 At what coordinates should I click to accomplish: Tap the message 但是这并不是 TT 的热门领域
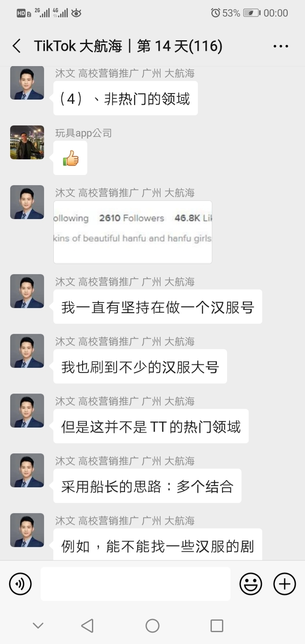(151, 426)
